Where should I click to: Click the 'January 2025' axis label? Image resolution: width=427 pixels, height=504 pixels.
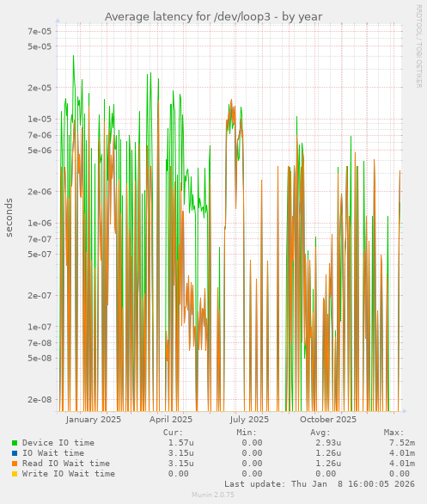(x=94, y=420)
